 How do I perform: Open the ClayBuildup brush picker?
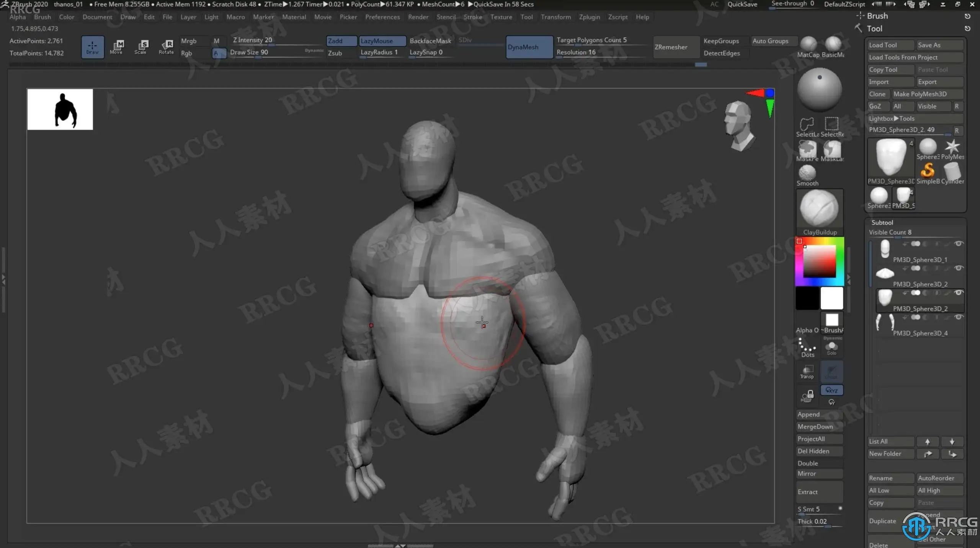point(819,209)
